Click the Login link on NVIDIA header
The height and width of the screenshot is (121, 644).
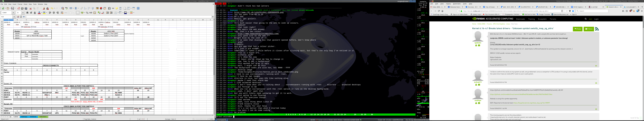click(x=596, y=19)
